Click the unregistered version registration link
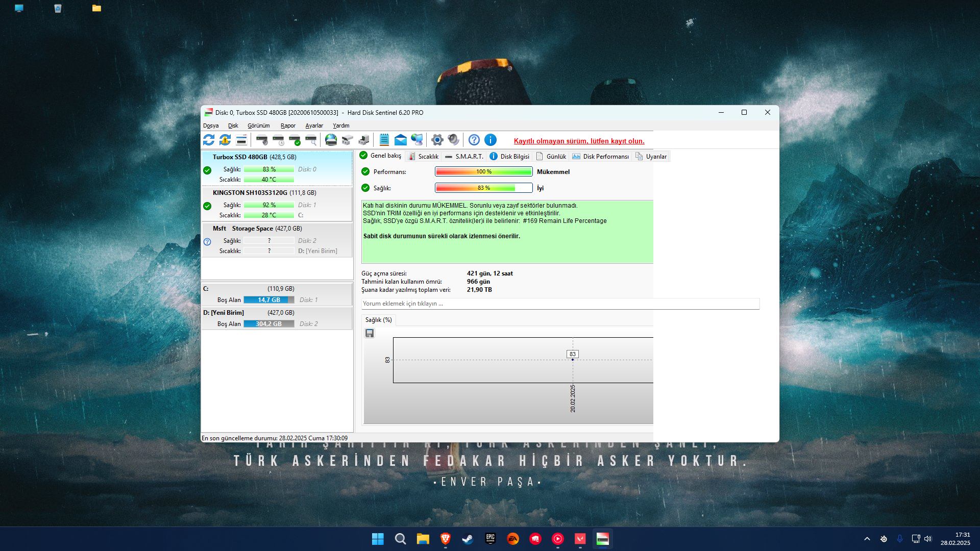Viewport: 980px width, 551px height. (579, 141)
